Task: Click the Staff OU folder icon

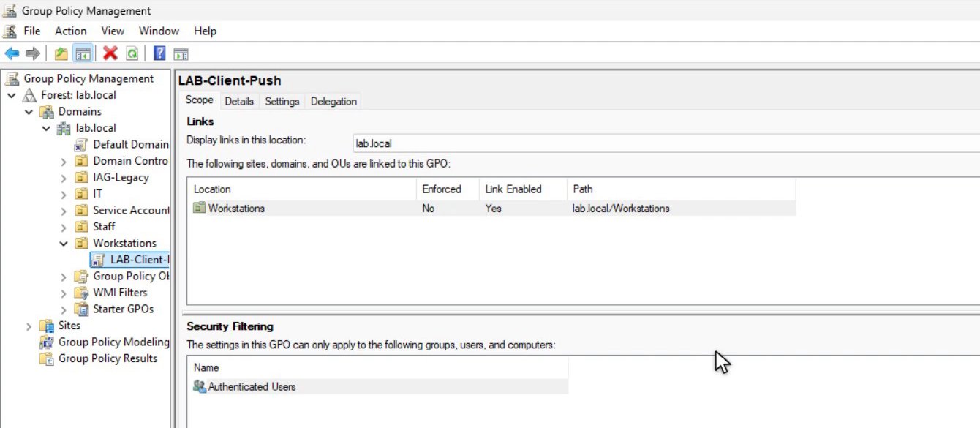Action: [81, 227]
